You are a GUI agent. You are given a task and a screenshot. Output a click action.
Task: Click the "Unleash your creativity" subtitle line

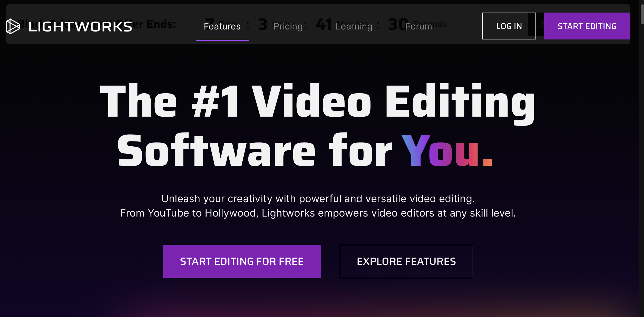[318, 199]
